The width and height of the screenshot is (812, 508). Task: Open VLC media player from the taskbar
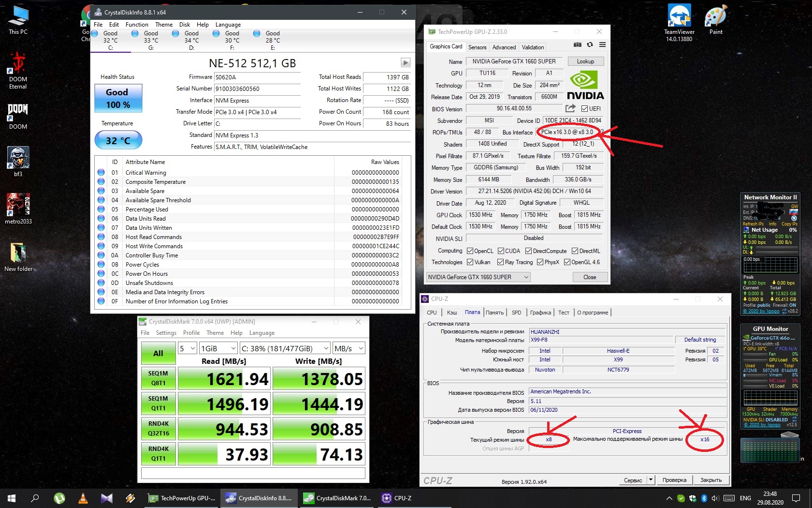click(83, 498)
